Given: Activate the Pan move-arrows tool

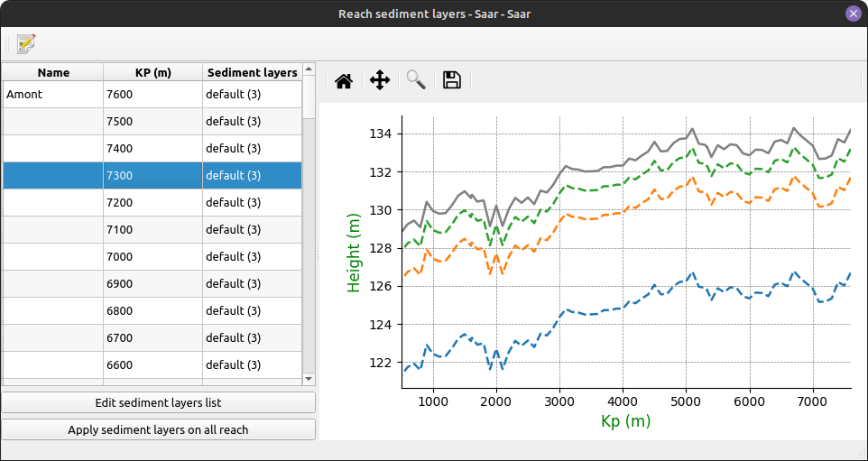Looking at the screenshot, I should (x=380, y=81).
